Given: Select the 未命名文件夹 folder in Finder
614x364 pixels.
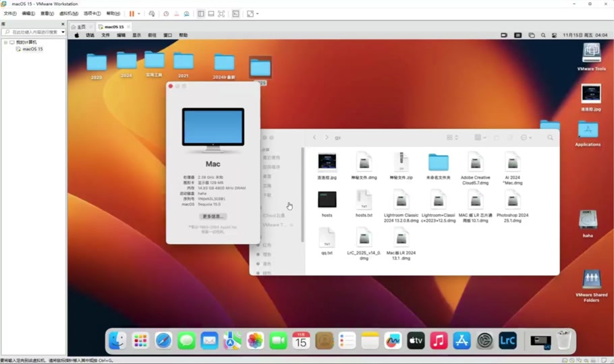Looking at the screenshot, I should [438, 166].
